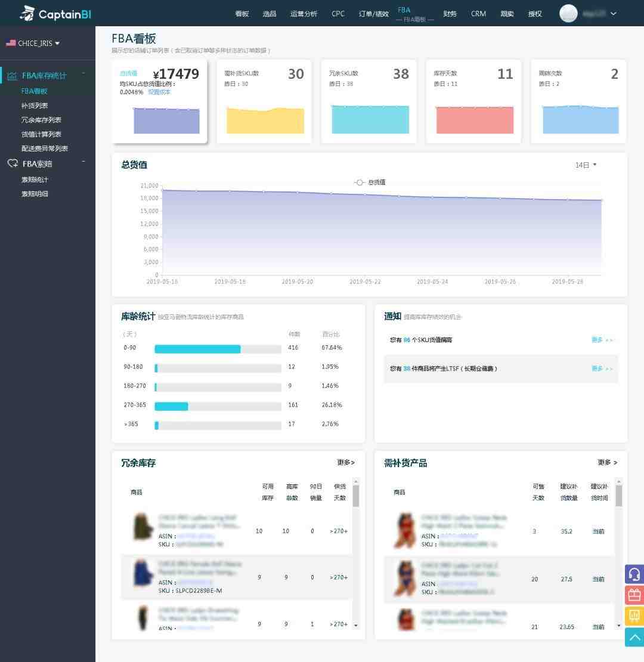
Task: Open the CRM top menu
Action: point(478,14)
